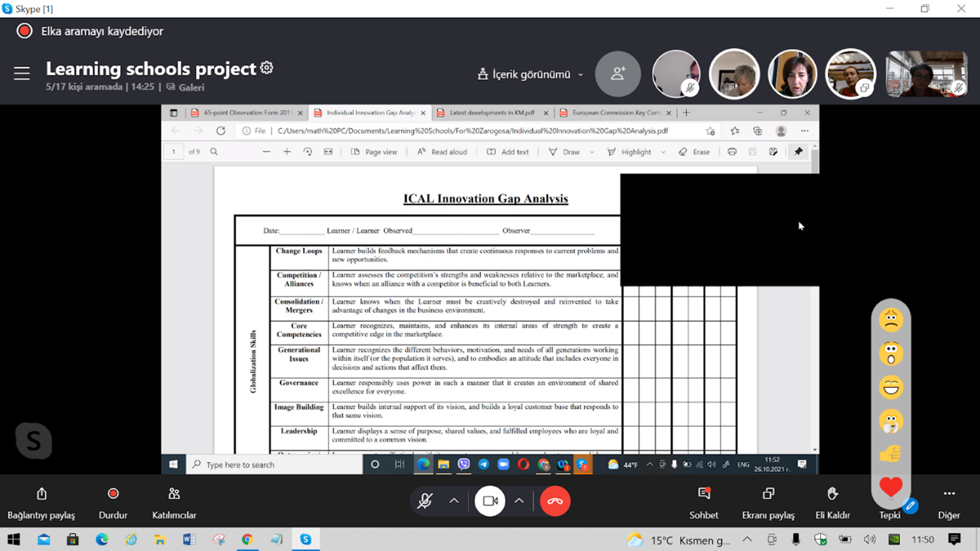This screenshot has width=980, height=551.
Task: Open settings gear next to Learning schools project
Action: point(266,68)
